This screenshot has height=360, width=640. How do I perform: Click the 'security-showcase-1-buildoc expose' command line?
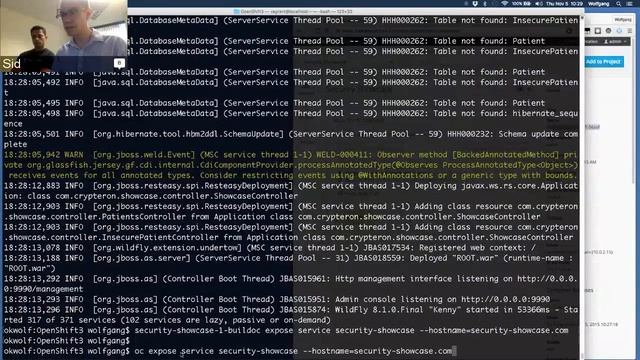(x=286, y=330)
